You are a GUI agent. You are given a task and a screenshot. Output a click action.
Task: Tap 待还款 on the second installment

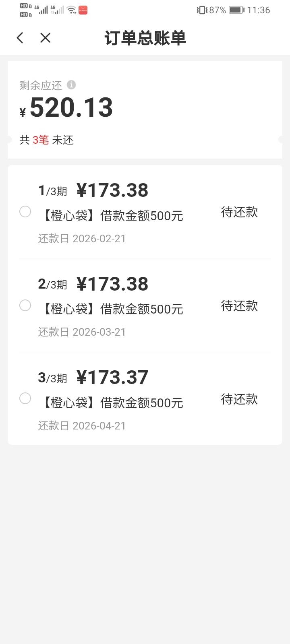pyautogui.click(x=239, y=306)
